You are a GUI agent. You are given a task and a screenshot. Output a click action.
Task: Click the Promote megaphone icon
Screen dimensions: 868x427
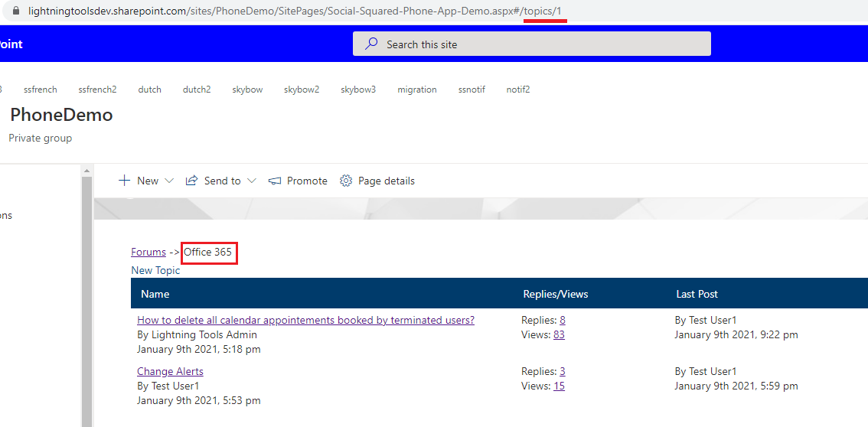click(x=275, y=181)
